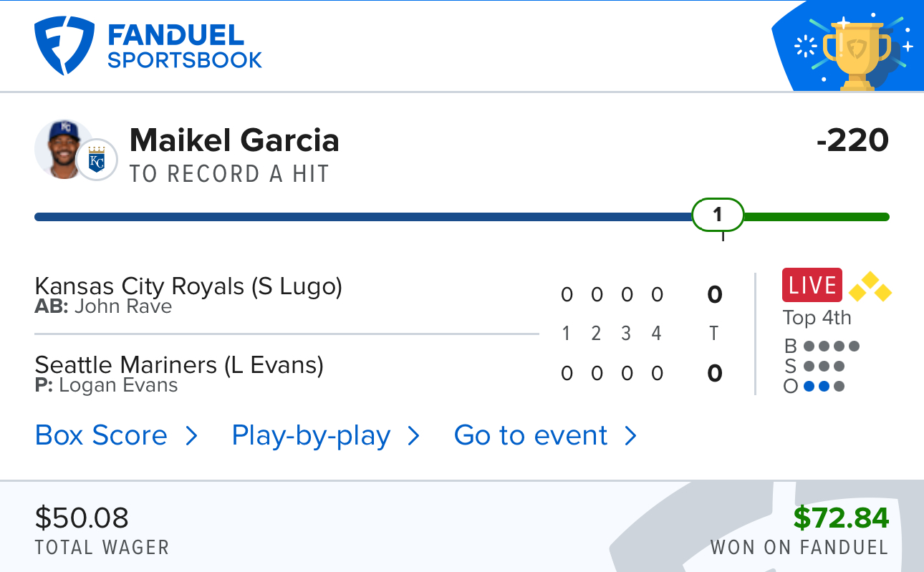Click the balls count indicator dots
This screenshot has height=572, width=924.
832,346
